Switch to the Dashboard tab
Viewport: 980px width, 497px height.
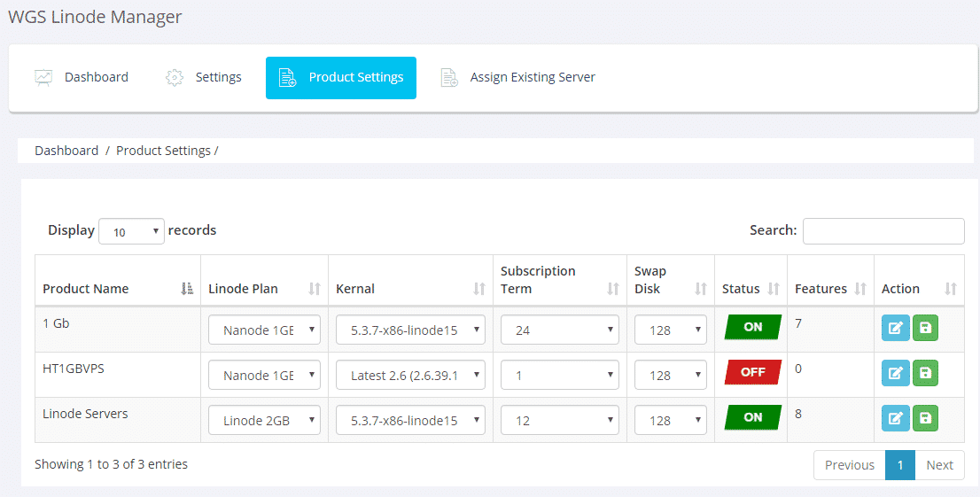[82, 78]
